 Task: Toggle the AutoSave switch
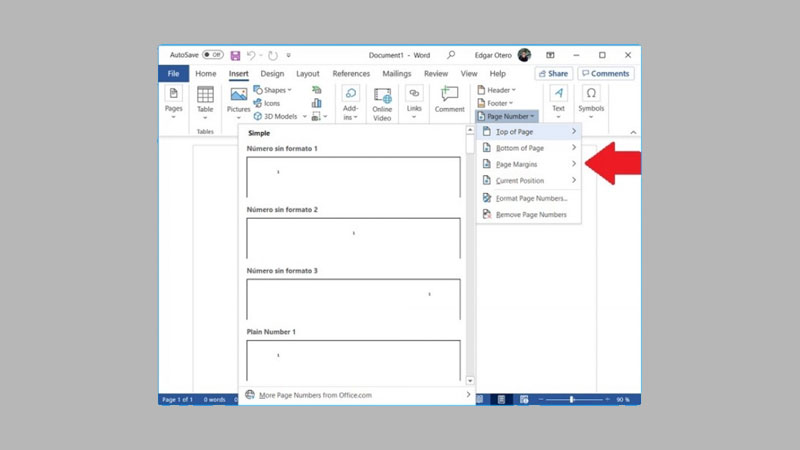[x=213, y=55]
